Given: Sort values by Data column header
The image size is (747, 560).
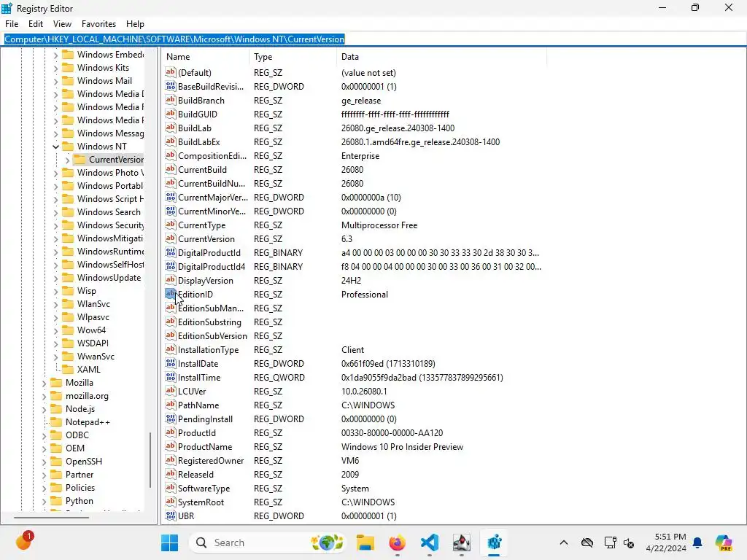Looking at the screenshot, I should pos(441,57).
